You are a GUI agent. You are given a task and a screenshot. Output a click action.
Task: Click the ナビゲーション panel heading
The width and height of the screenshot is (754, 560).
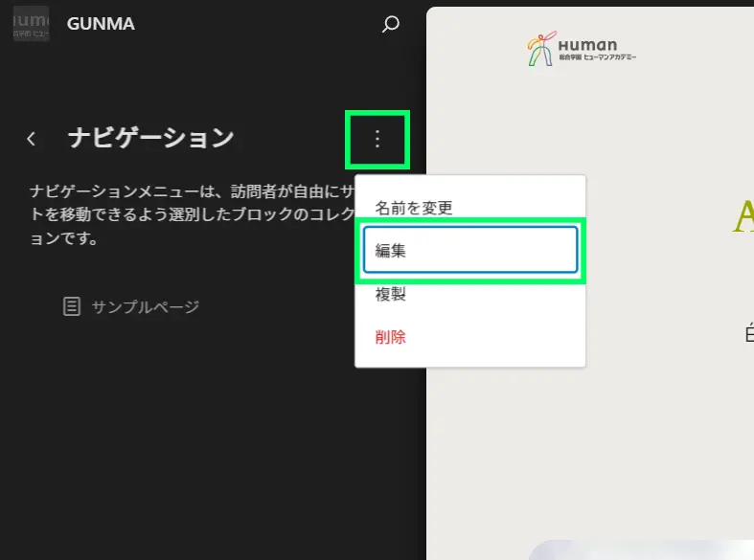point(150,138)
